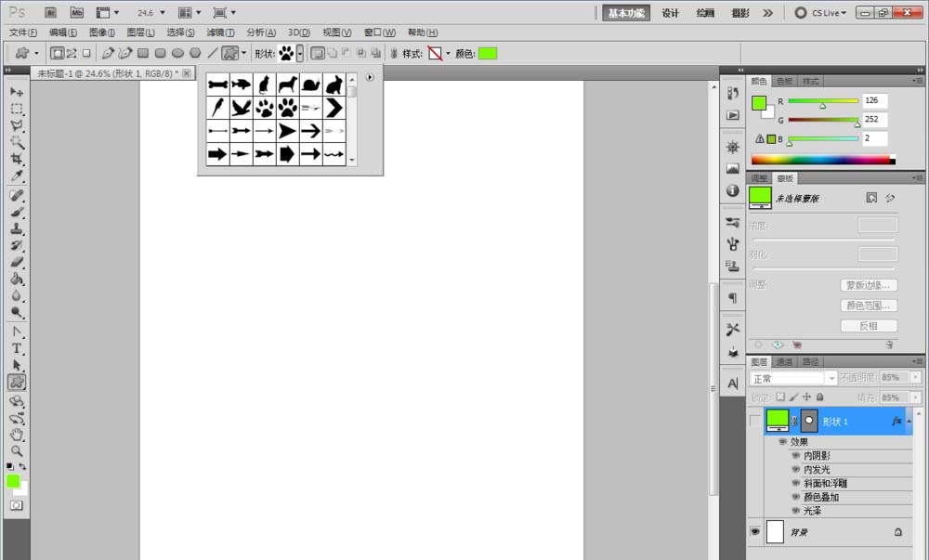The image size is (929, 560).
Task: Select the Quick Selection tool
Action: click(17, 142)
